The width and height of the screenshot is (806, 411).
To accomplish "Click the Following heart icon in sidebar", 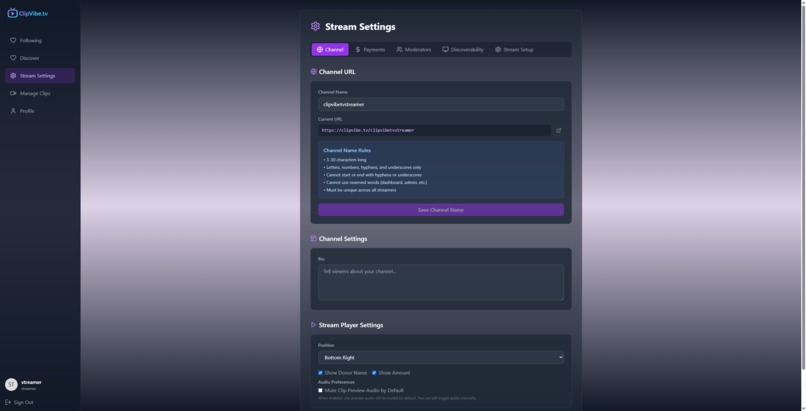I will [x=13, y=40].
